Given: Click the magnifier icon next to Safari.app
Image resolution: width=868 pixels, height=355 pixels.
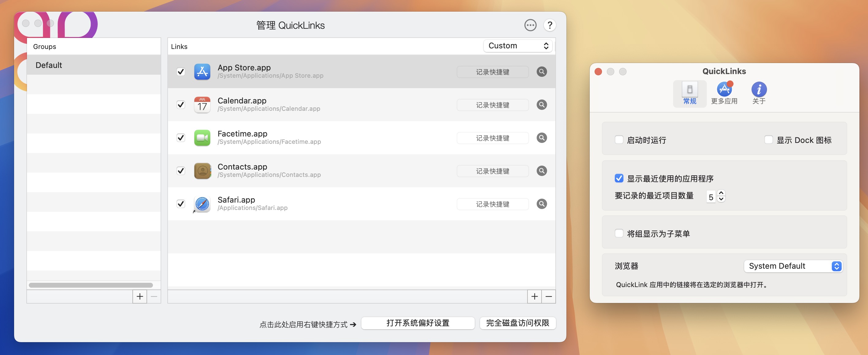Looking at the screenshot, I should point(542,204).
